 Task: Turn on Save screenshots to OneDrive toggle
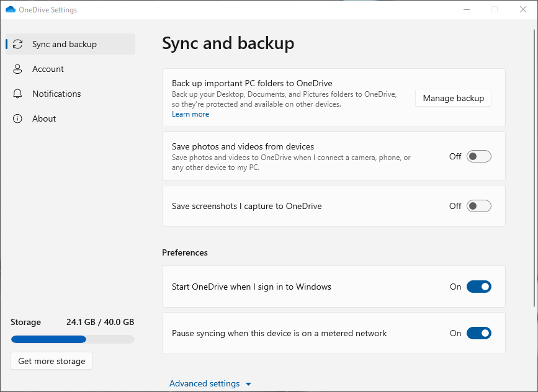coord(478,206)
